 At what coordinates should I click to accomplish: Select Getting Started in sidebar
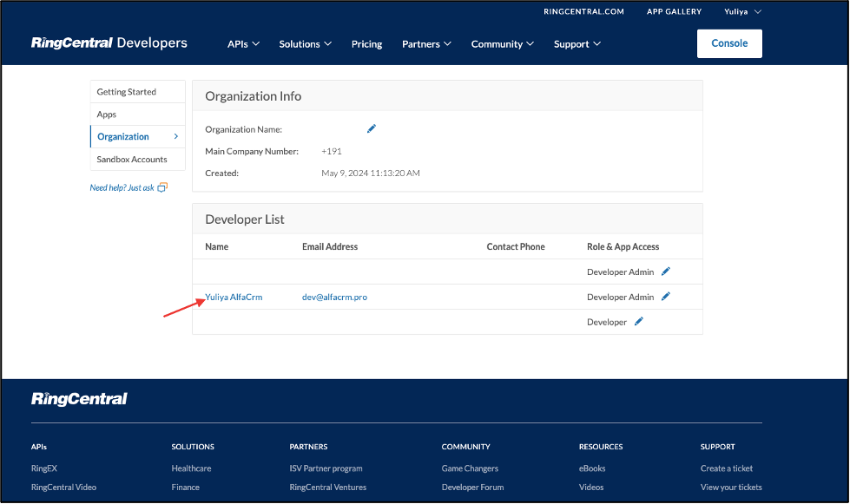[138, 92]
